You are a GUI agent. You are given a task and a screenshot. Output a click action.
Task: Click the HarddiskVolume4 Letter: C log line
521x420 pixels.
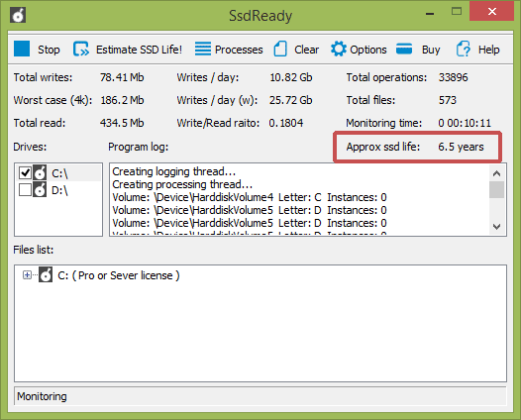tap(250, 197)
